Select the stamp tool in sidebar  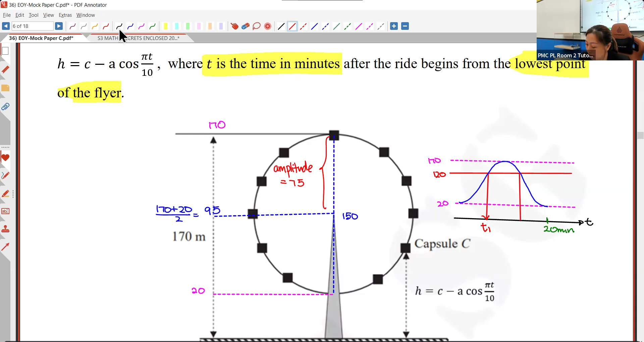(5, 229)
